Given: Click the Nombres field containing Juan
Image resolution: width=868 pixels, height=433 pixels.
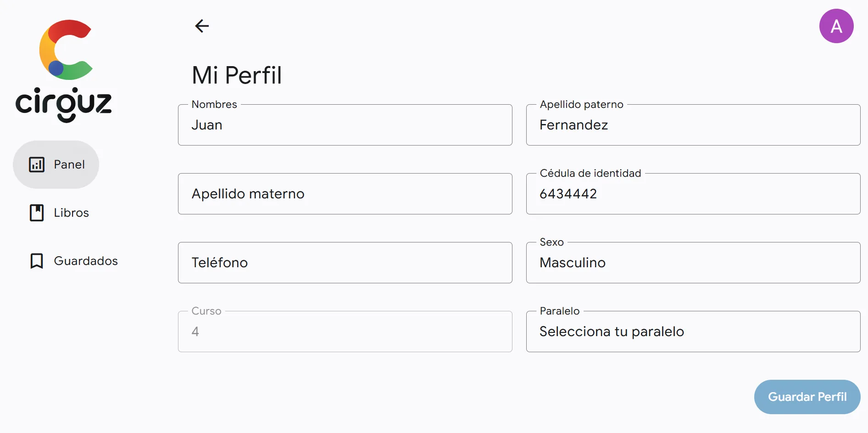Looking at the screenshot, I should 345,125.
